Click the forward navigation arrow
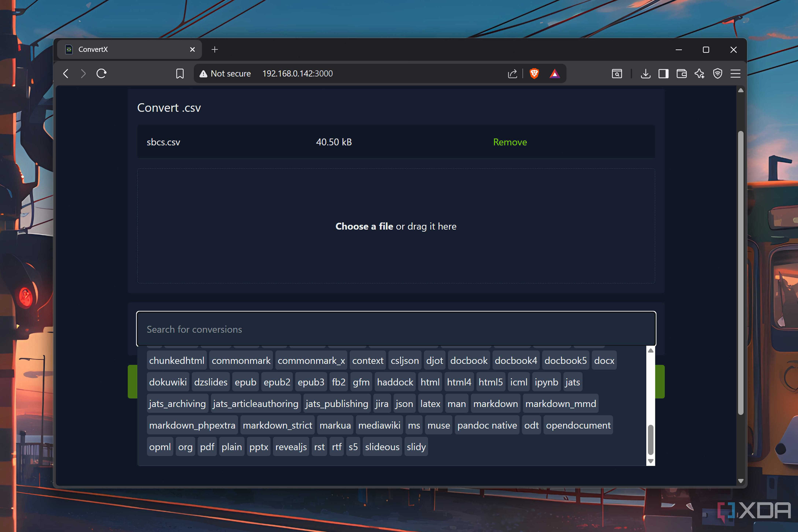 pyautogui.click(x=83, y=73)
